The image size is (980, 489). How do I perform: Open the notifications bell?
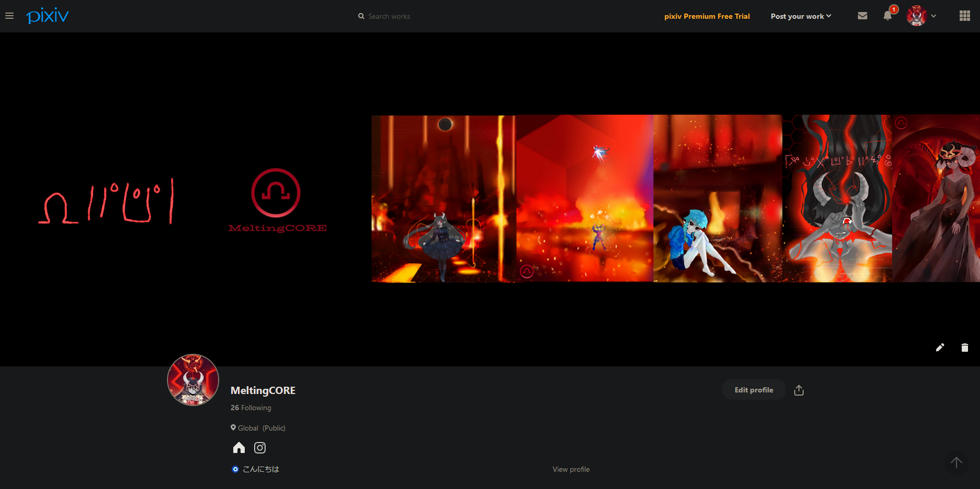tap(887, 16)
